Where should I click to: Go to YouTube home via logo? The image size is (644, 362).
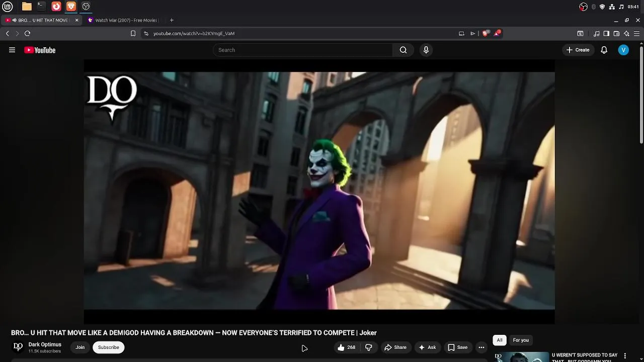tap(40, 50)
